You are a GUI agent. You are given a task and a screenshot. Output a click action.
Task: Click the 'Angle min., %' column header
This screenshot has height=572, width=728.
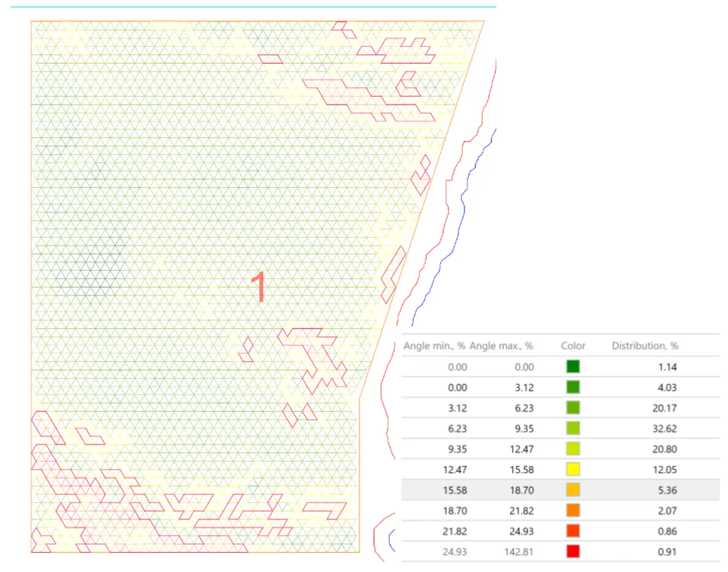(434, 346)
